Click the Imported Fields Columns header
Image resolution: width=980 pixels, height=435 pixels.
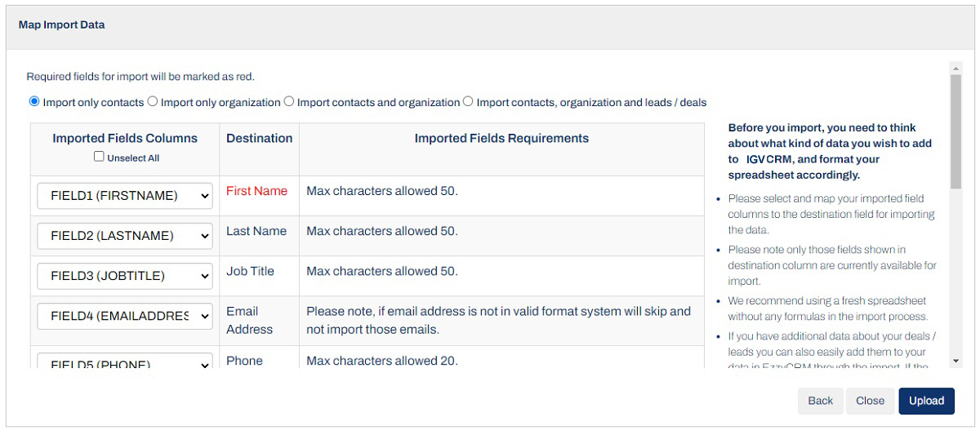tap(125, 138)
